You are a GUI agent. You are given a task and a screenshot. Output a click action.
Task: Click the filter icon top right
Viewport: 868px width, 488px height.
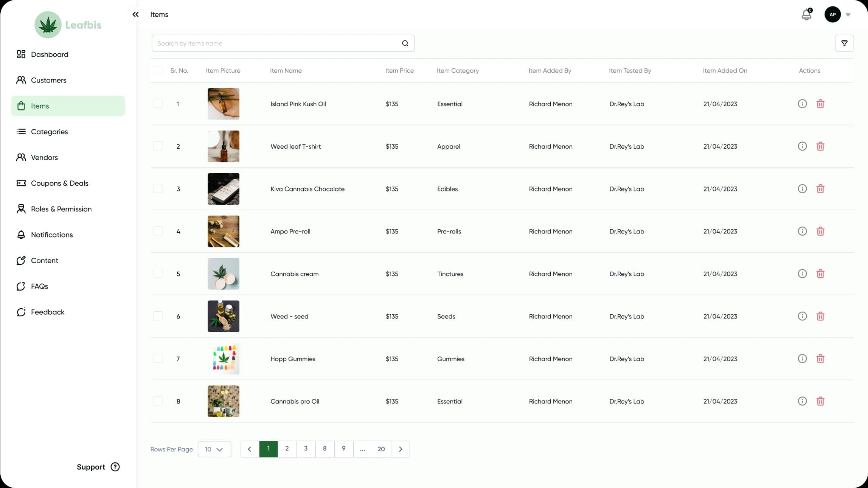[x=845, y=43]
